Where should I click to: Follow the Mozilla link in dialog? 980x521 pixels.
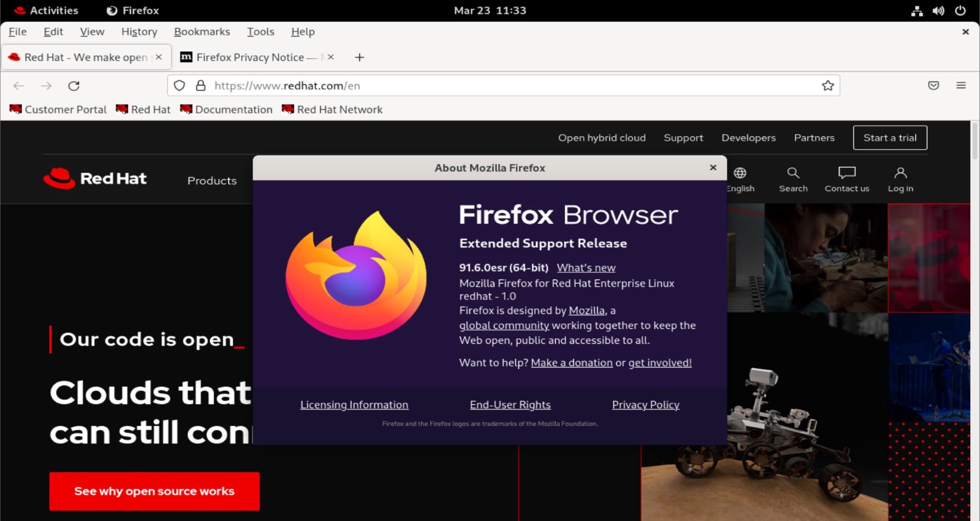587,311
